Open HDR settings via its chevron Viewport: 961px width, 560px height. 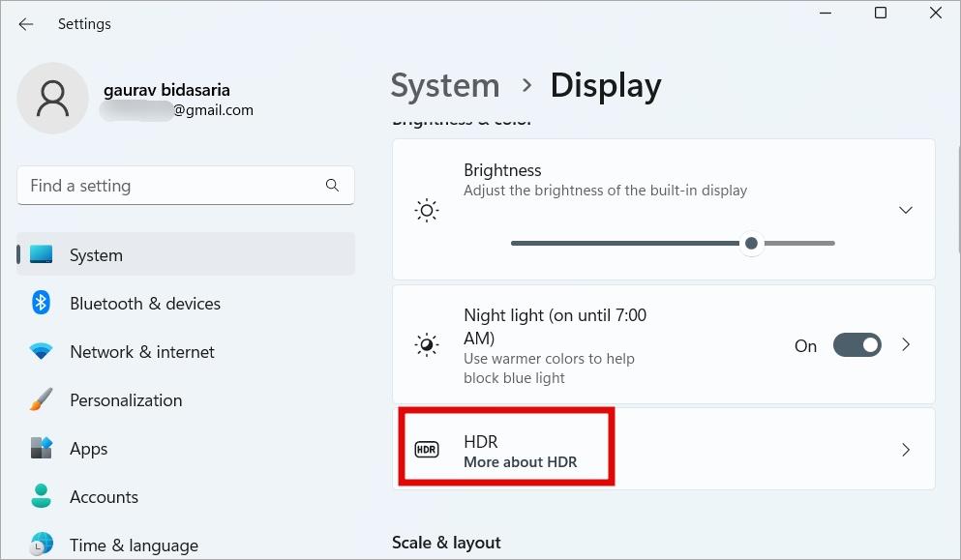click(x=906, y=450)
